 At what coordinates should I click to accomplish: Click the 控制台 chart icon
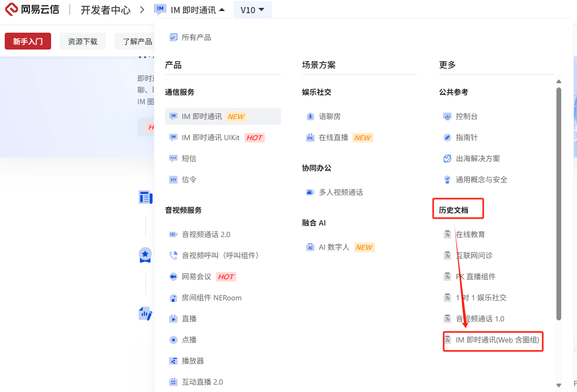(447, 116)
